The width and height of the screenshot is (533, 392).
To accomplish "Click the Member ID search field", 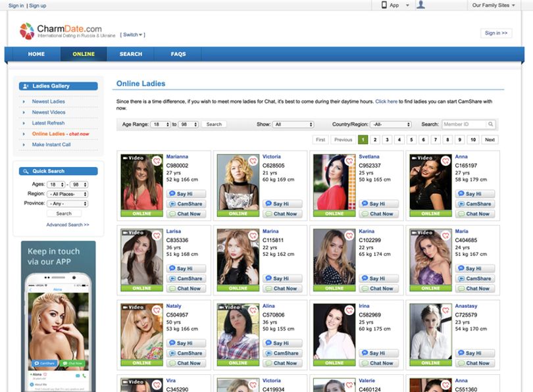I will 464,124.
